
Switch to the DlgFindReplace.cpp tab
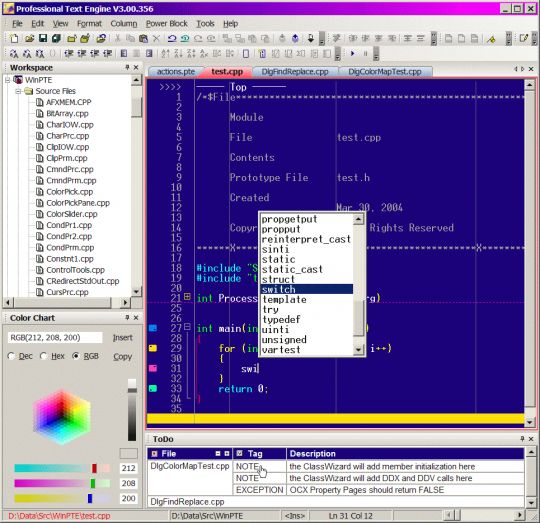tap(295, 72)
